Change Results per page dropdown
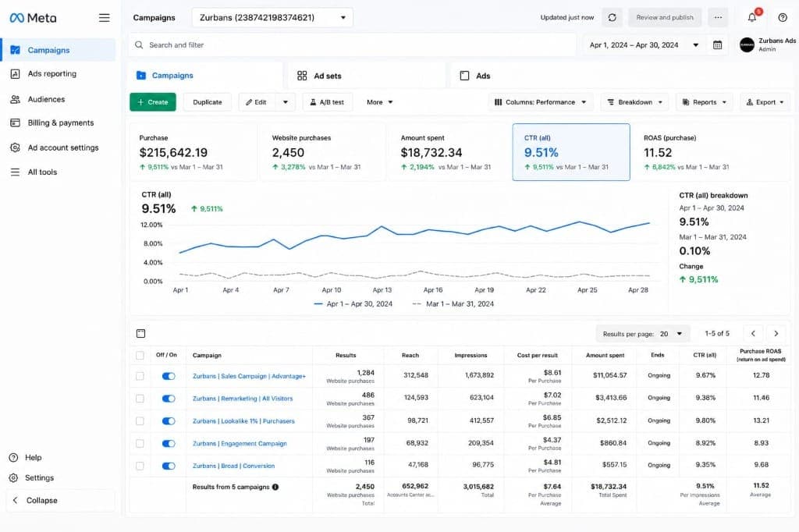The width and height of the screenshot is (799, 532). pos(643,334)
